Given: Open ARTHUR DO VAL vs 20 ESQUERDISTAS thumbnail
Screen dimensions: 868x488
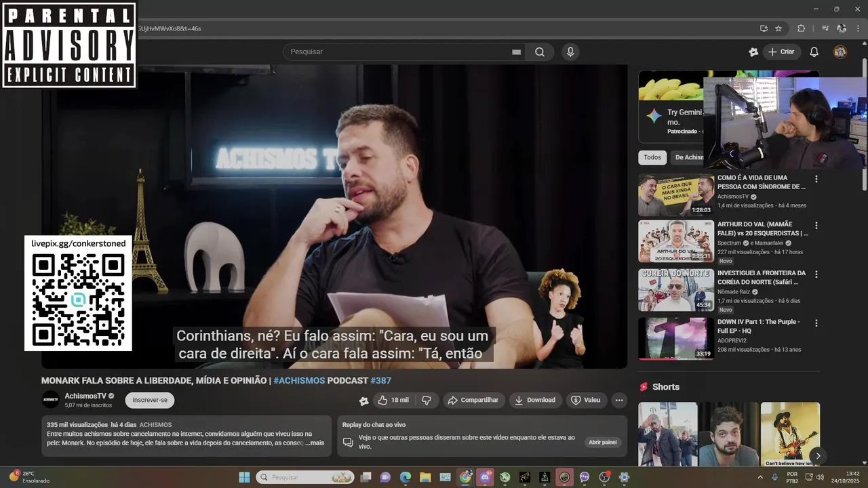Looking at the screenshot, I should point(676,241).
